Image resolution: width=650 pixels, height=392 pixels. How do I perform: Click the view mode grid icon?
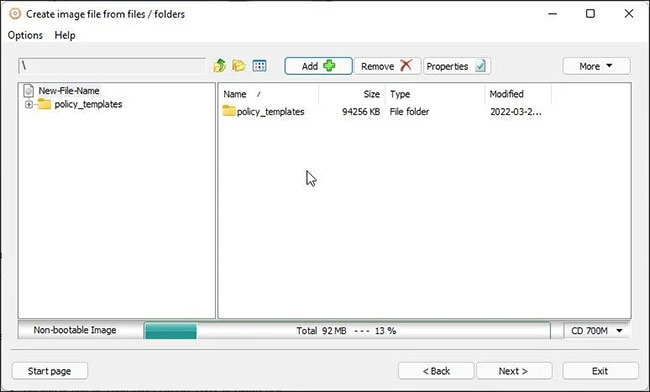(260, 65)
